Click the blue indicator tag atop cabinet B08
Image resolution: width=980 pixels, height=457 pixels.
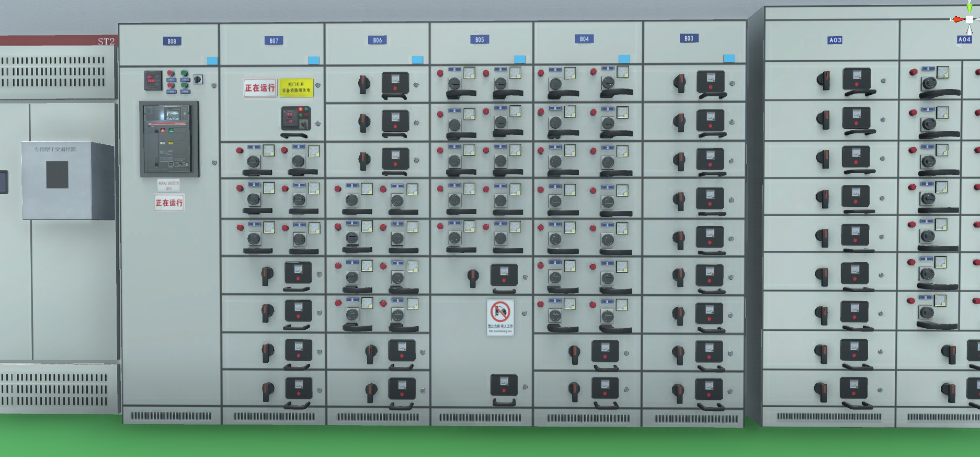212,61
